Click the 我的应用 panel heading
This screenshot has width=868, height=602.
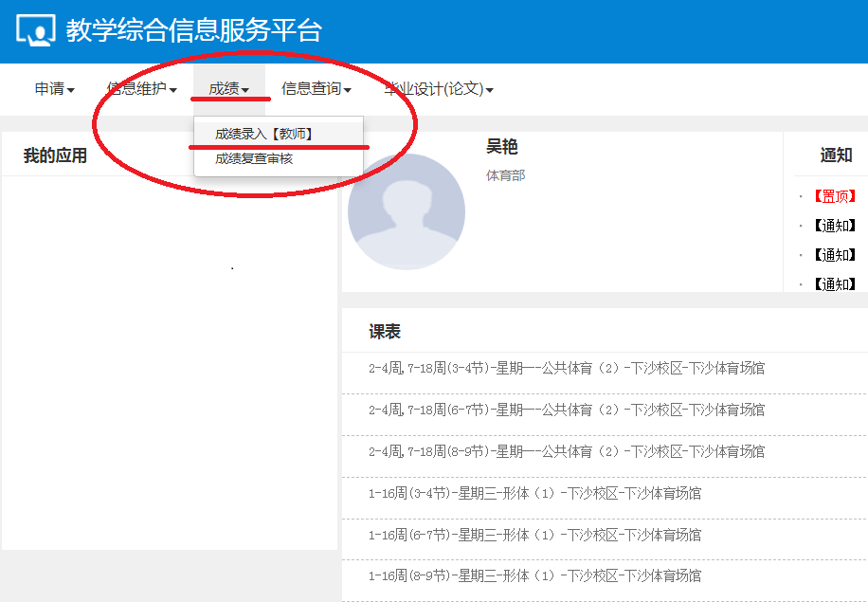pos(55,155)
